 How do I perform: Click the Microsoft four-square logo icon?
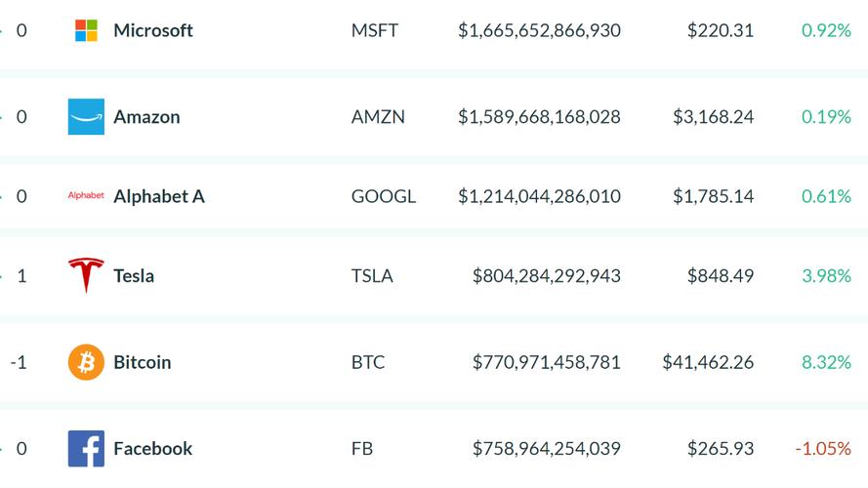pos(86,30)
